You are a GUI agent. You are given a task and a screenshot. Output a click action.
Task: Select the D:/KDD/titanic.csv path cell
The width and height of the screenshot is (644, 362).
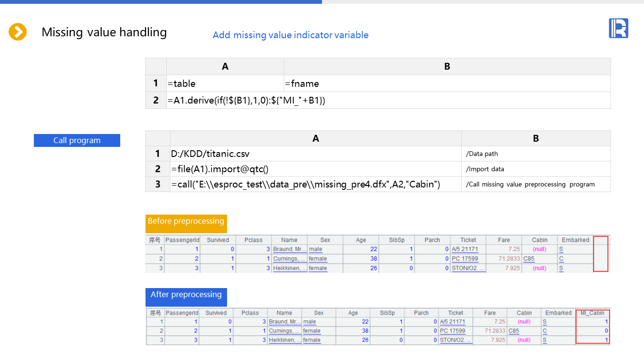tap(315, 154)
